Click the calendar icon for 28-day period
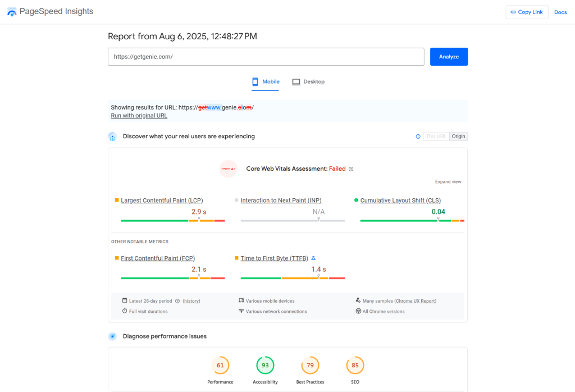The width and height of the screenshot is (575, 392). pos(125,300)
